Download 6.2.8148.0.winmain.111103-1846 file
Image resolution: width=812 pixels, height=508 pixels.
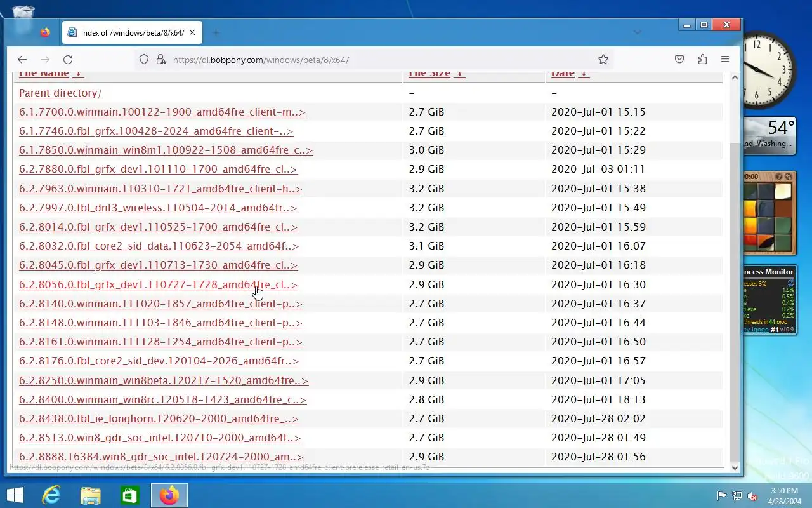160,323
